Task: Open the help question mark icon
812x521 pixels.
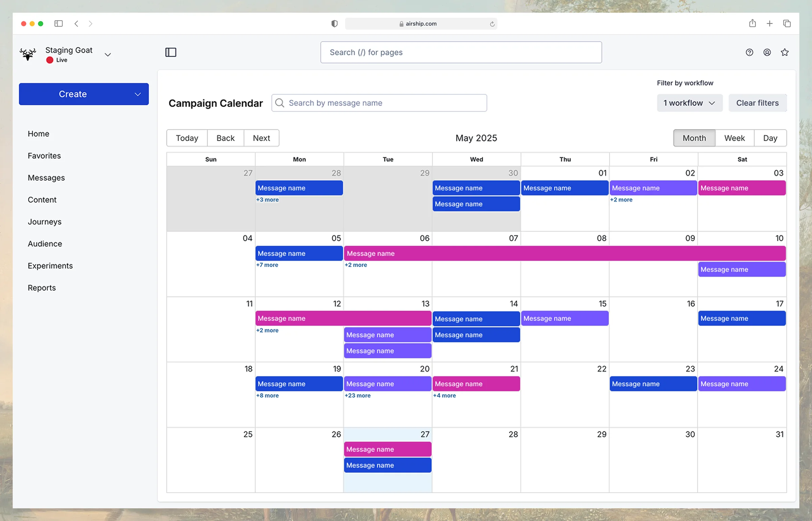Action: (x=749, y=52)
